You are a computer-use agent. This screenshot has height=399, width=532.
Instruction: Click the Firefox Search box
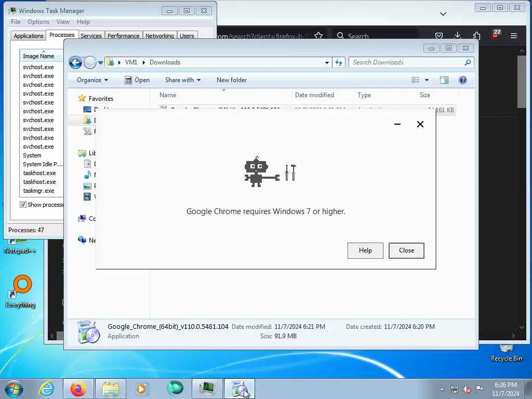pos(375,36)
